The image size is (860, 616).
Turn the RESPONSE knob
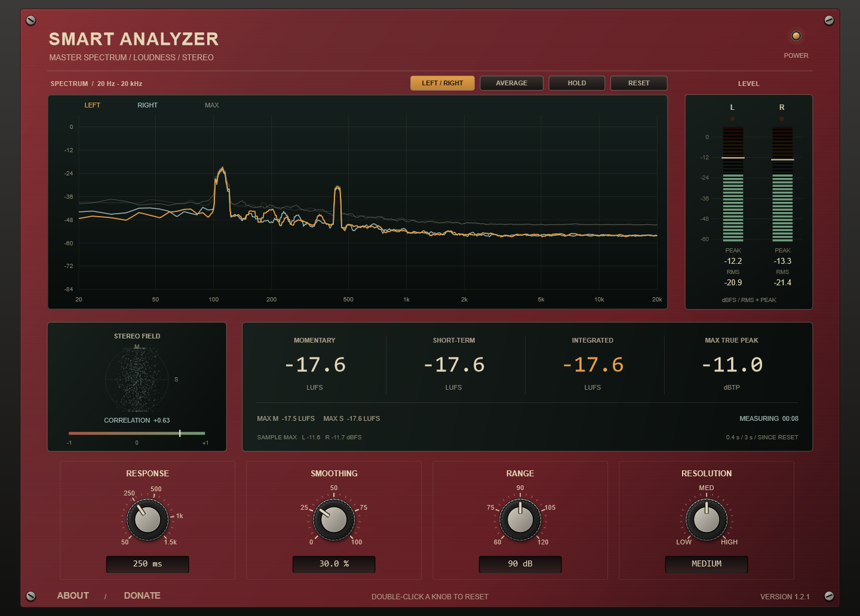coord(148,520)
